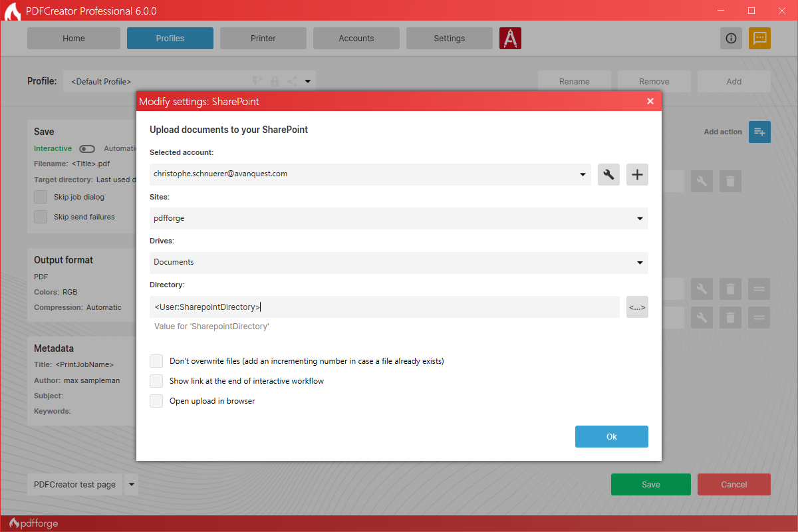Click the Metadata section heading
798x532 pixels.
point(54,348)
